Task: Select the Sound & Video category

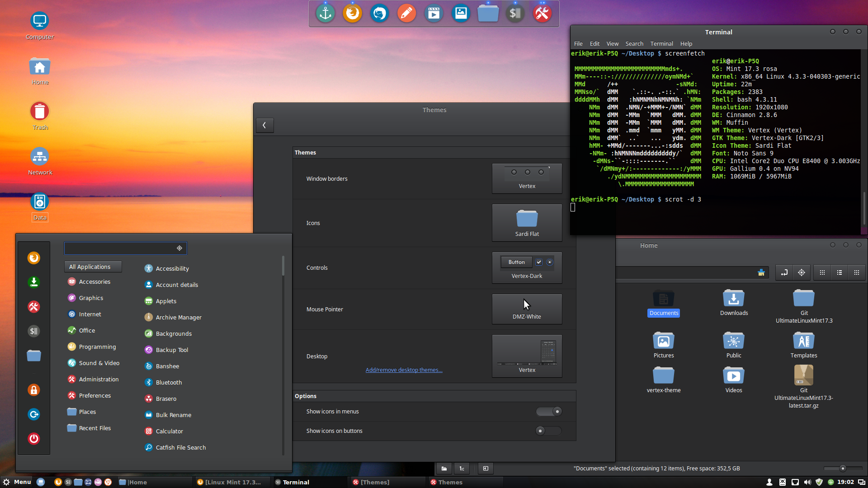Action: click(94, 363)
